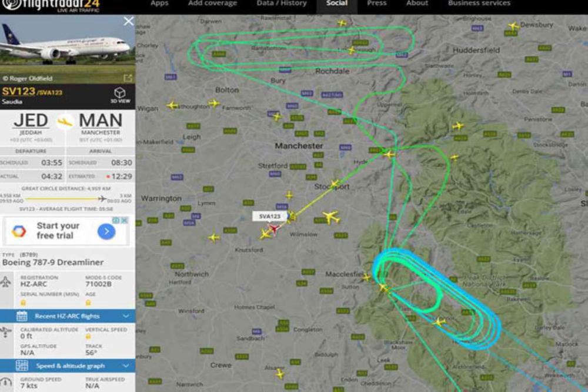Click the Speed & altitude graph chart icon
This screenshot has height=392, width=588.
[22, 366]
